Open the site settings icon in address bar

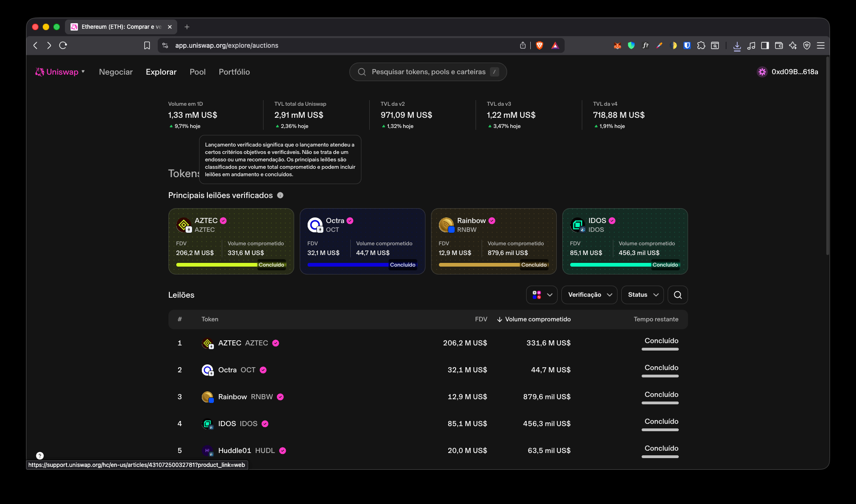click(165, 45)
